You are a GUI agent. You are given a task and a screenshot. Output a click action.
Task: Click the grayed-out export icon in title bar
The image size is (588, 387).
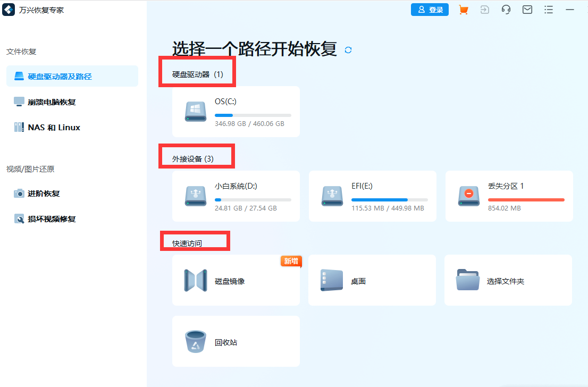click(484, 10)
